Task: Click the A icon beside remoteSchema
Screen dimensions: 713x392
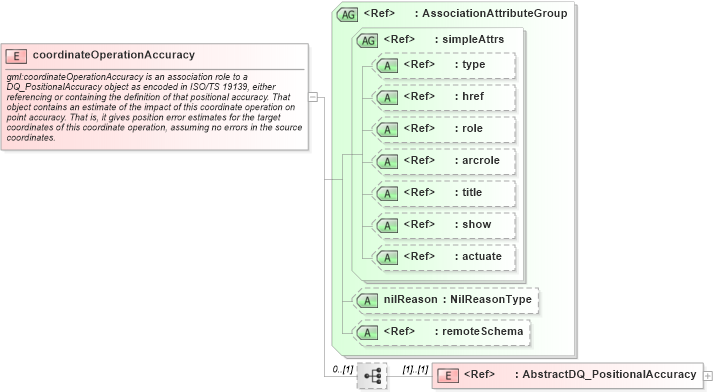Action: click(x=367, y=332)
